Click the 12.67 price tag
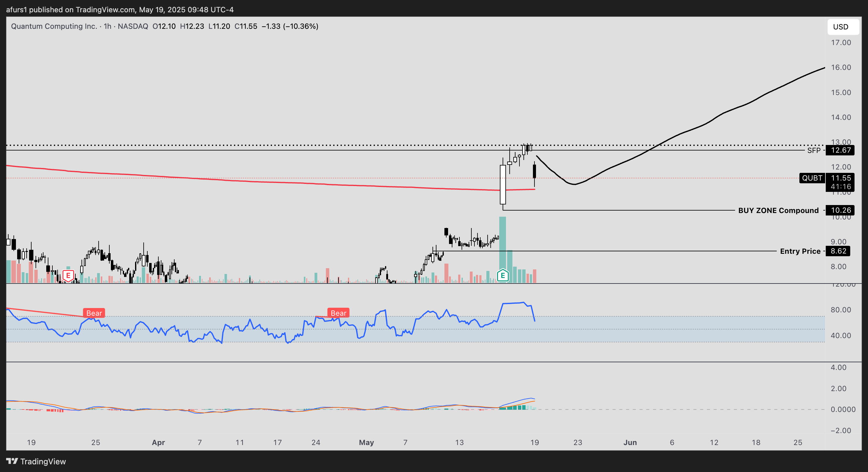Viewport: 868px width, 472px height. (840, 150)
